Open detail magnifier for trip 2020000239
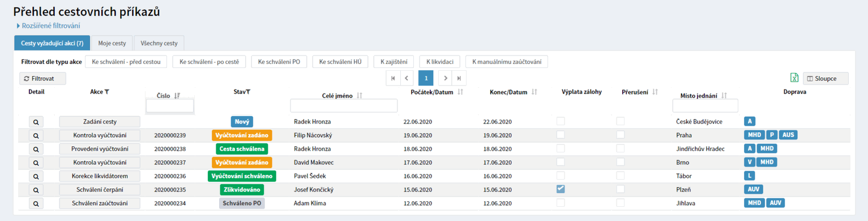The image size is (868, 221). coord(36,135)
